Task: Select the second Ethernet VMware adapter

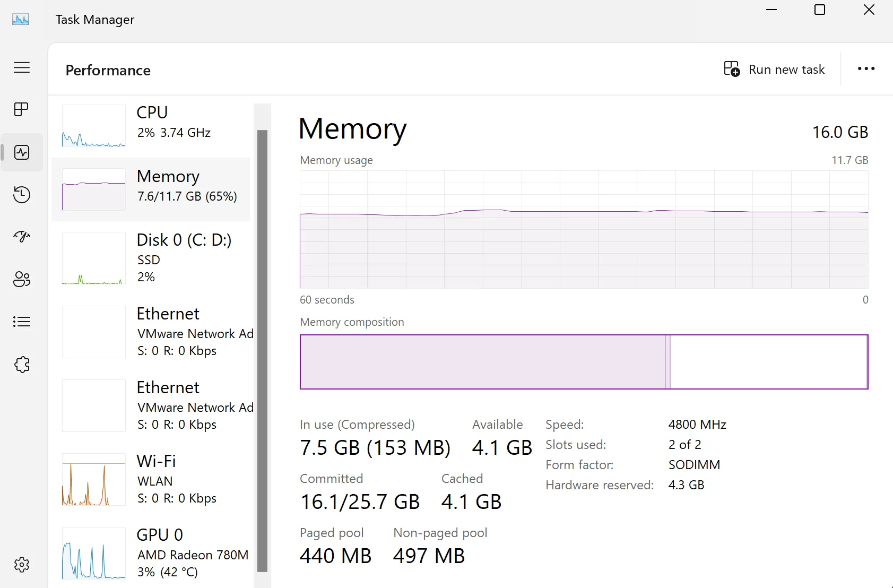Action: pos(151,405)
